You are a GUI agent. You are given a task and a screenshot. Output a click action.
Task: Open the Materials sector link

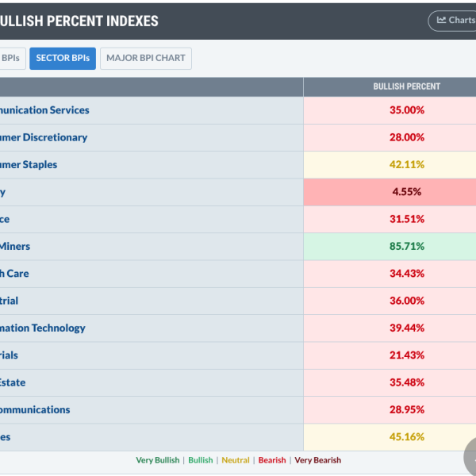click(x=9, y=355)
